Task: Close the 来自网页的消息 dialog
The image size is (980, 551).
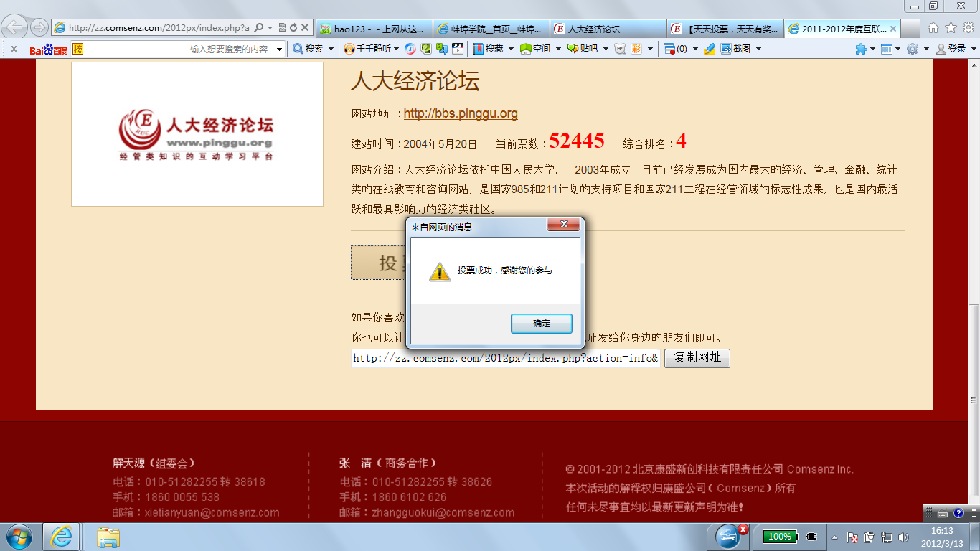Action: [563, 225]
